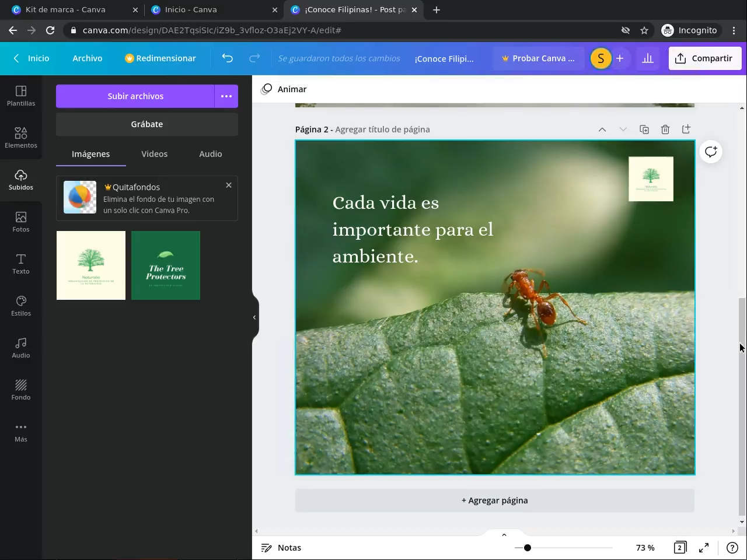Undo the last change

[228, 58]
